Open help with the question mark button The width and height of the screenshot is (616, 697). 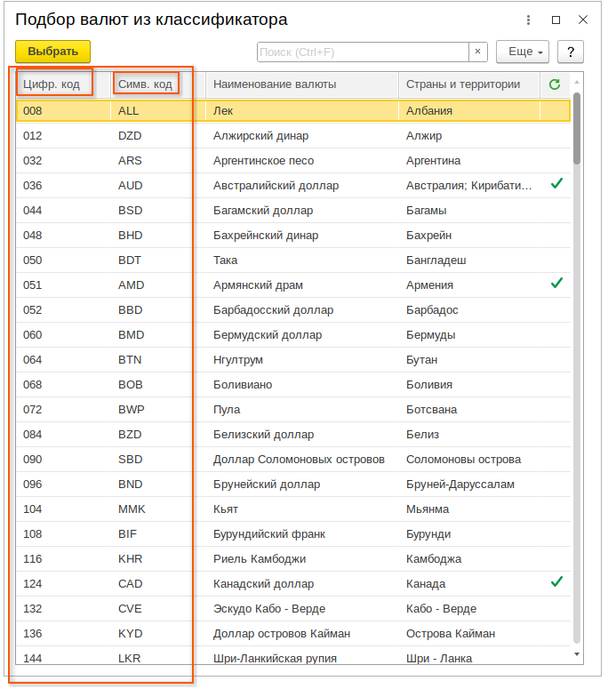point(570,52)
